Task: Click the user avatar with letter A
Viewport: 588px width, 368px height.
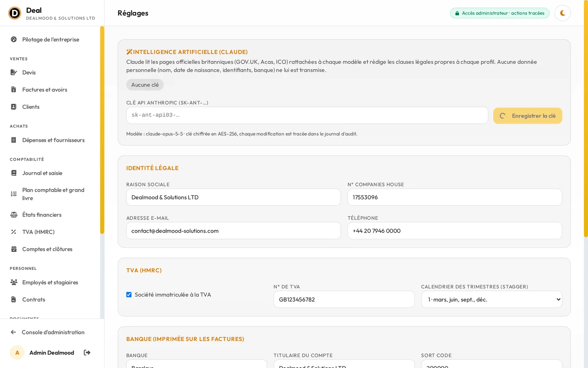Action: 17,352
